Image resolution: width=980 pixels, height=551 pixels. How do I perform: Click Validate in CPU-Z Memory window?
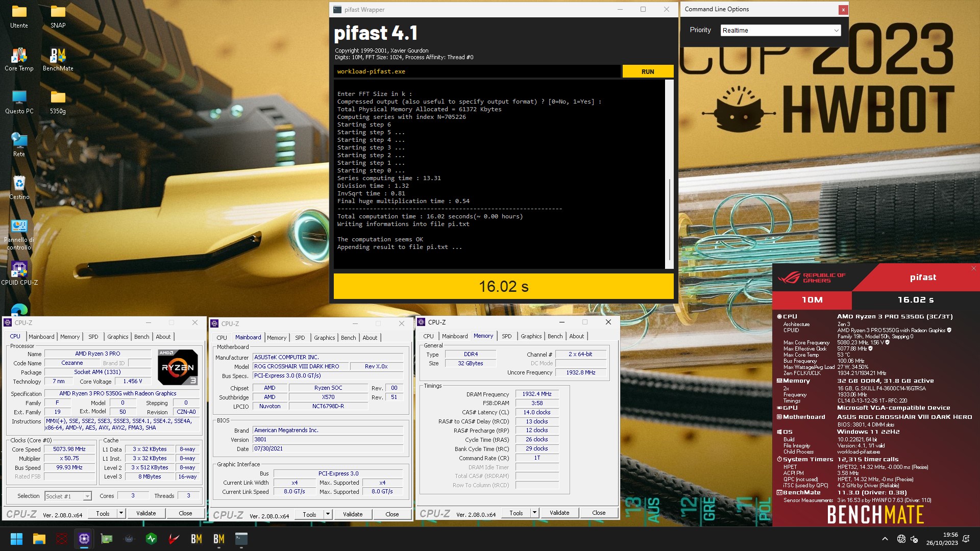(559, 513)
